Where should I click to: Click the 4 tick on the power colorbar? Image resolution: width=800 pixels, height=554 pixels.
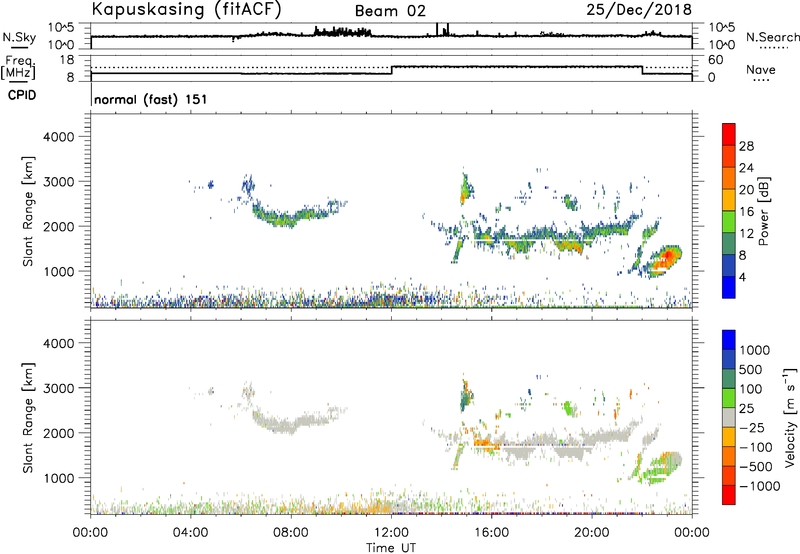click(742, 277)
